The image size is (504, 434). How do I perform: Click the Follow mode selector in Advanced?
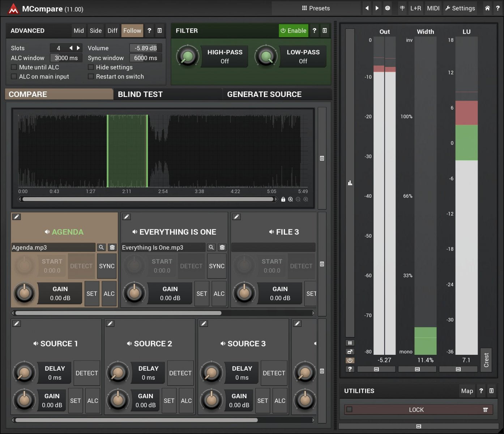tap(132, 31)
